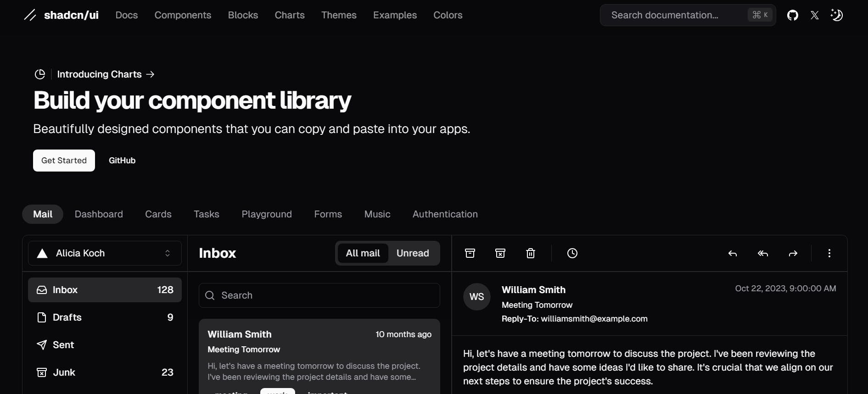Select the All mail filter
The width and height of the screenshot is (868, 394).
pos(363,253)
